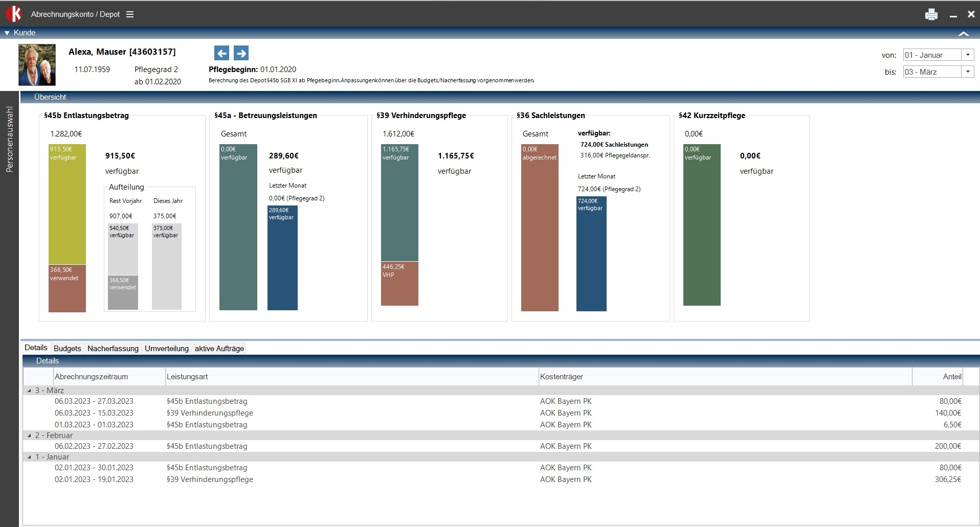Open the Personenauswahl side panel
Viewport: 980px width, 527px height.
9,139
